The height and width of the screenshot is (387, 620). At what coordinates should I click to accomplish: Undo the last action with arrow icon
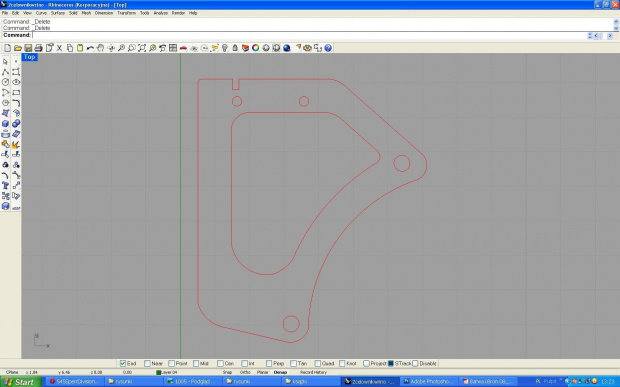(x=90, y=48)
